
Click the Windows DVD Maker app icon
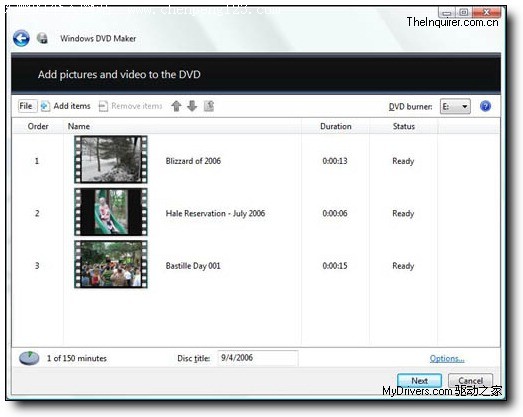(42, 38)
